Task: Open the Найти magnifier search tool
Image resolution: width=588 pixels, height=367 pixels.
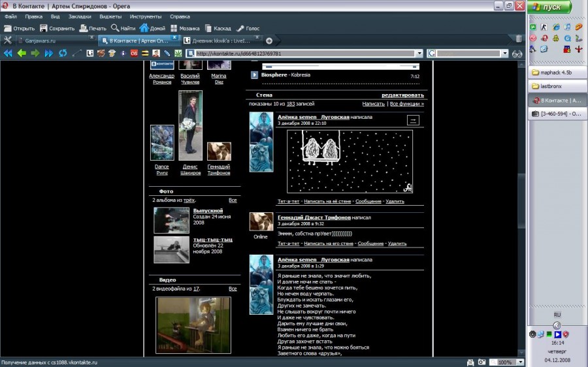Action: [123, 29]
